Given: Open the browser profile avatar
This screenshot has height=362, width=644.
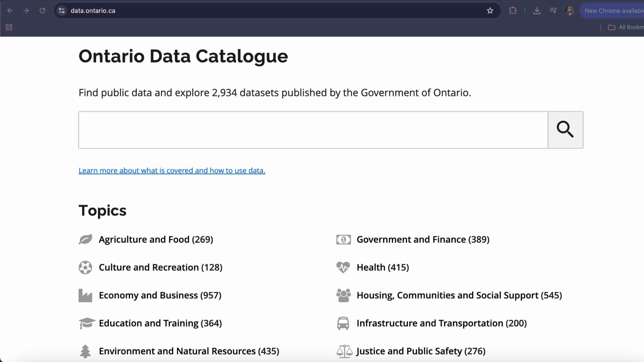Looking at the screenshot, I should 569,10.
